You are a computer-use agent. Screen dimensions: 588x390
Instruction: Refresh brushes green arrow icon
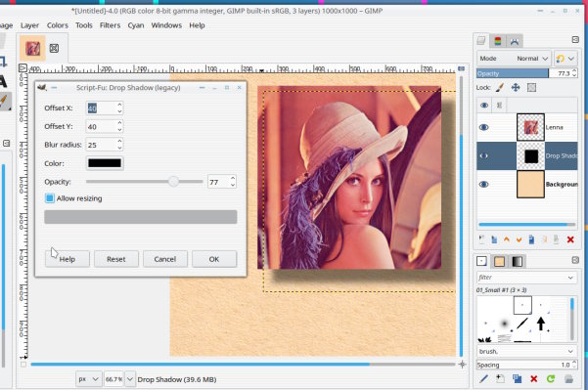[x=551, y=379]
